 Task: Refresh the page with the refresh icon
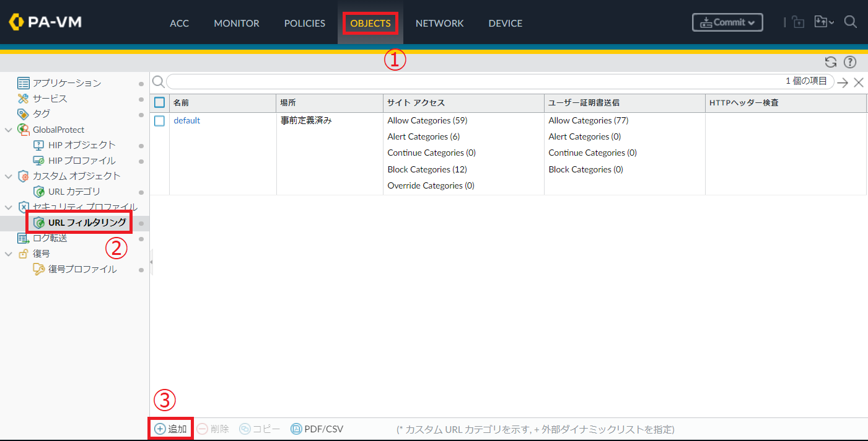[x=831, y=62]
